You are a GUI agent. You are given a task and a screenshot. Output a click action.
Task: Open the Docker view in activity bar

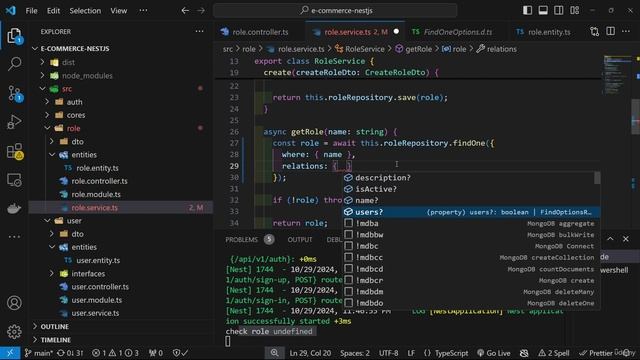coord(14,209)
